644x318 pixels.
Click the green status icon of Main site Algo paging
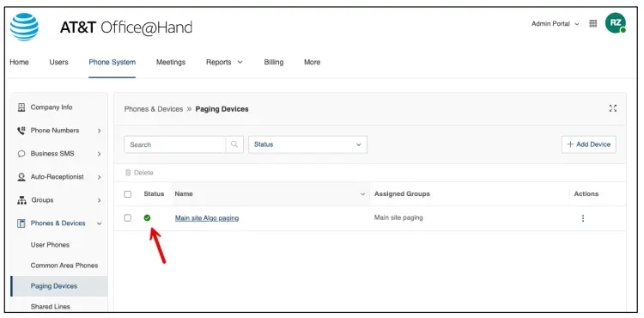(147, 217)
